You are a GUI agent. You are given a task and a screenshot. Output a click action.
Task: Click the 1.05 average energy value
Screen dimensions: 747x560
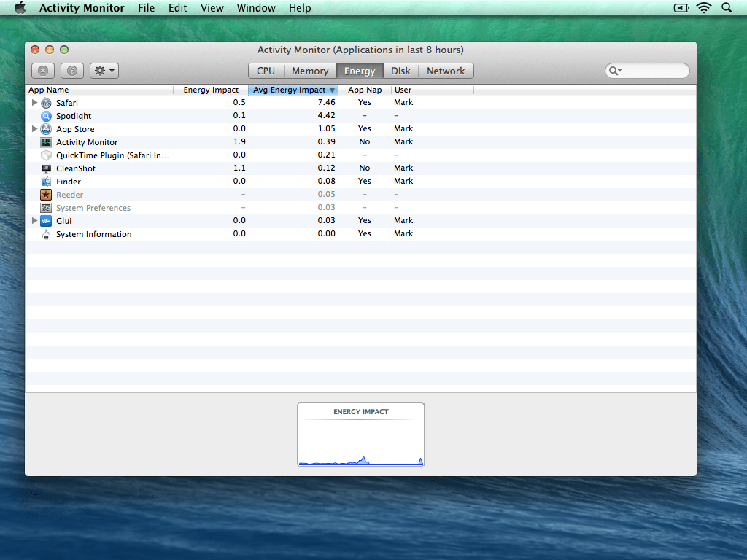click(x=326, y=128)
